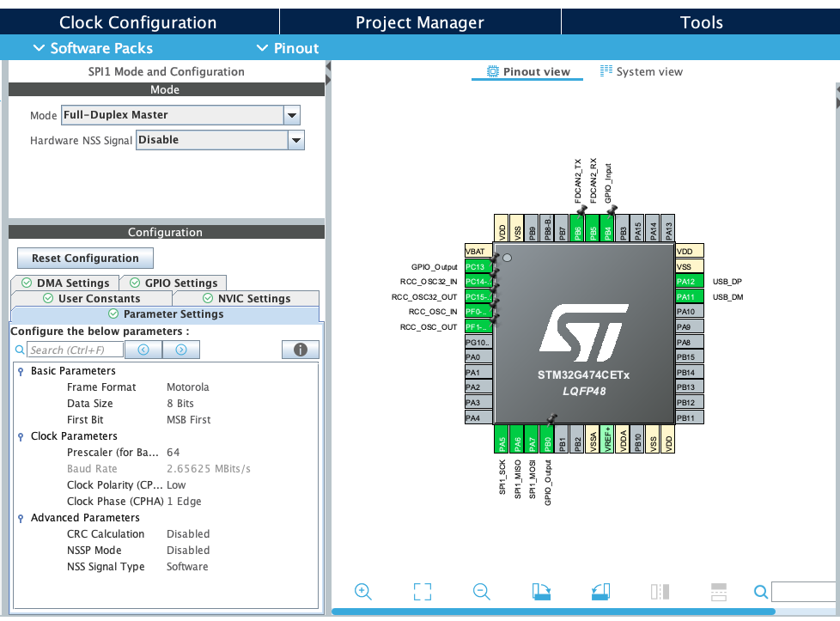Screen dimensions: 840x621
Task: Select pin PA7 SPI1_MOSI on chip
Action: point(532,439)
